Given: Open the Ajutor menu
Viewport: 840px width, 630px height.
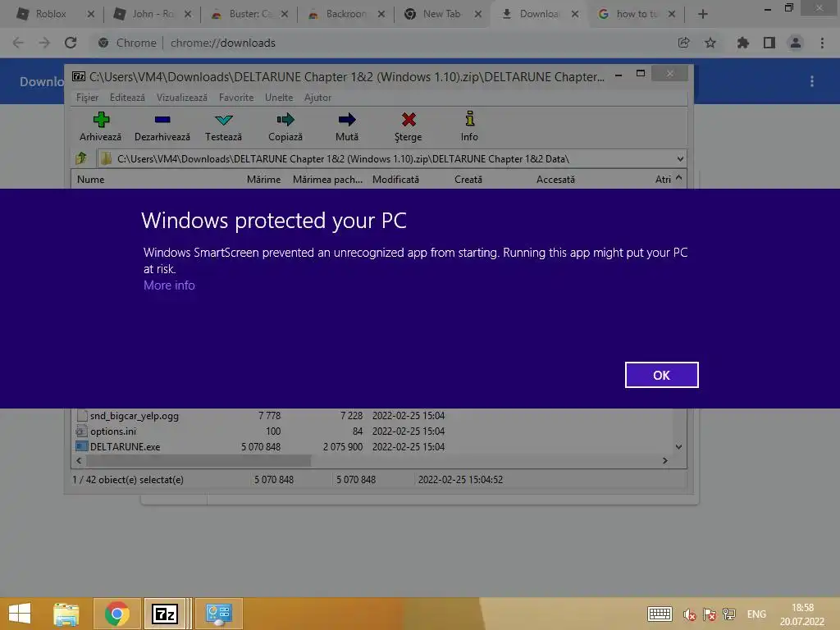Looking at the screenshot, I should (x=317, y=98).
